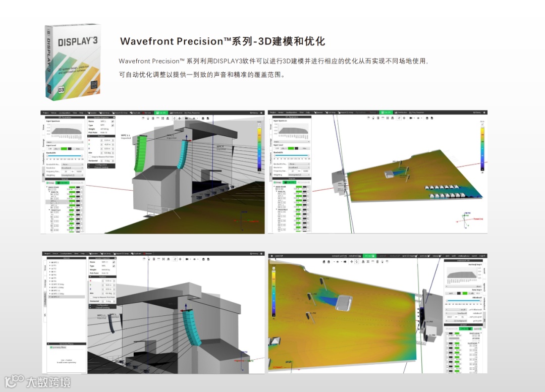
Task: Open View menu in green-array window
Action: (x=74, y=113)
